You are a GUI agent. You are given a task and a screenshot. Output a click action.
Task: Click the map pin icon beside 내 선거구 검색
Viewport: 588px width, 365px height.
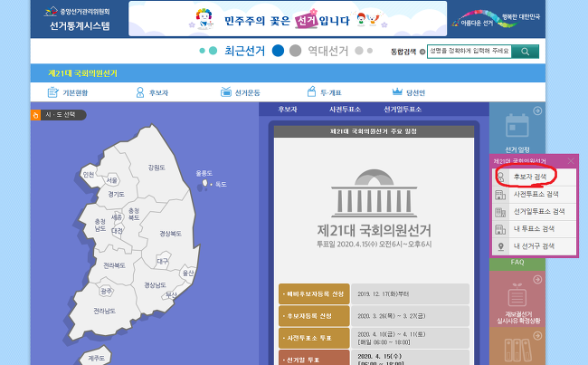point(500,246)
